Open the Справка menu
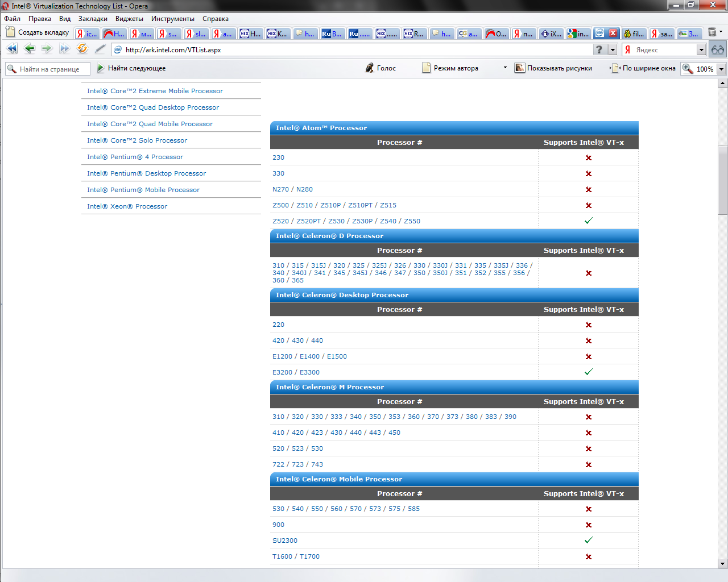The image size is (728, 582). (x=216, y=19)
